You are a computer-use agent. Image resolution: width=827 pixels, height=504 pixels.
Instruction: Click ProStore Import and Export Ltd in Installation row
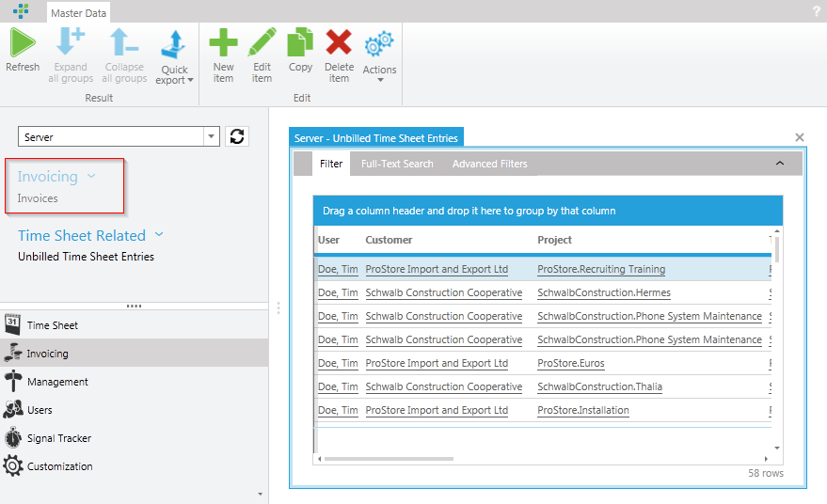pos(437,410)
